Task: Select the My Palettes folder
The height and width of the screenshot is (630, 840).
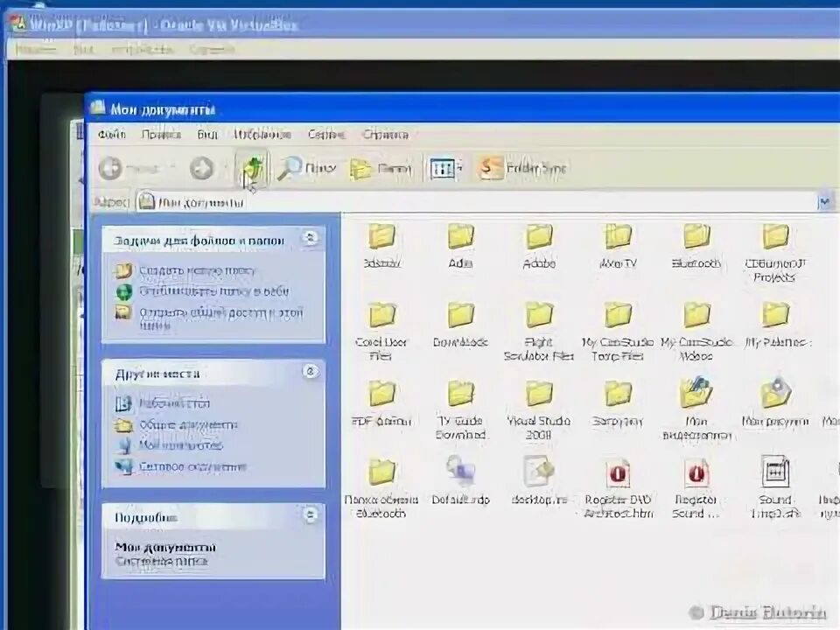Action: click(776, 325)
